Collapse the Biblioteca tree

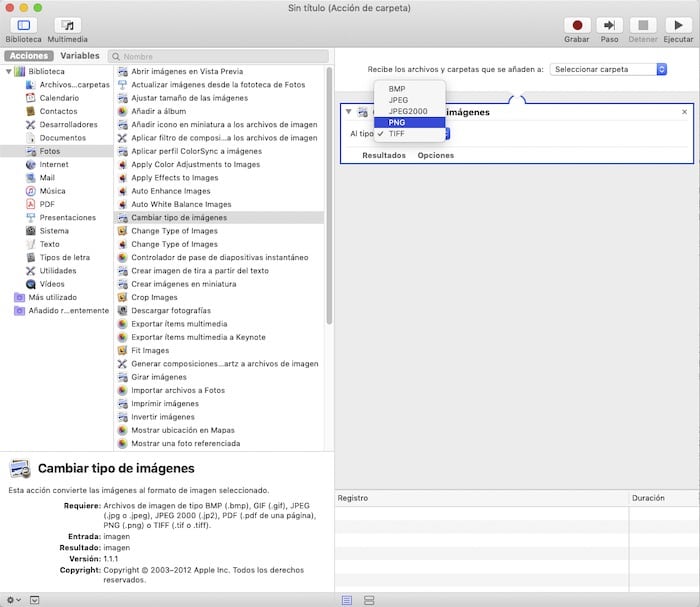tap(9, 72)
